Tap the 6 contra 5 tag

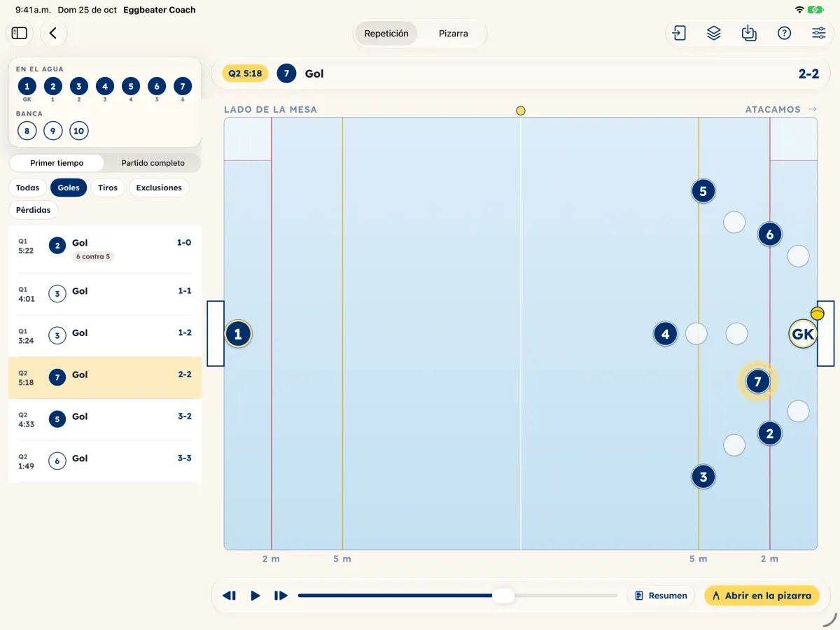(94, 257)
